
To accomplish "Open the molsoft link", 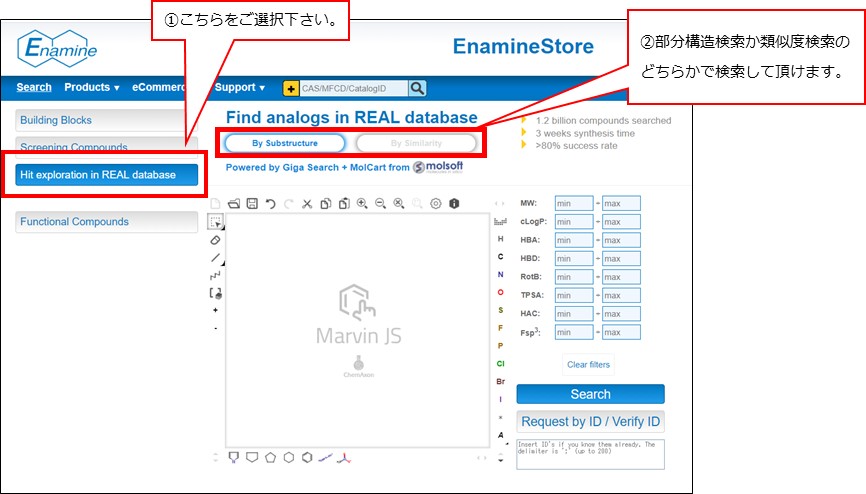I will pyautogui.click(x=438, y=167).
